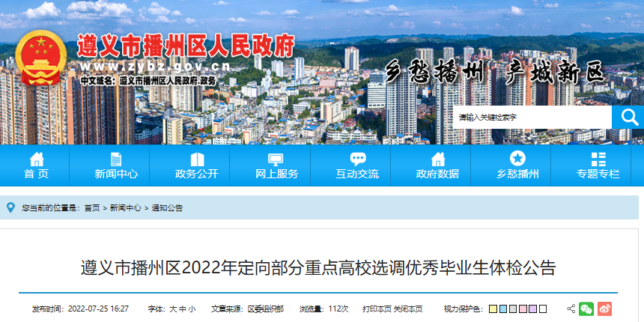Focus the keyword search input box
644x322 pixels.
(532, 118)
